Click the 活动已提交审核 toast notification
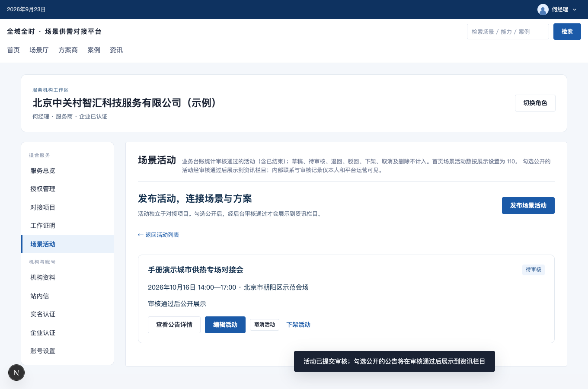588x389 pixels. point(394,361)
